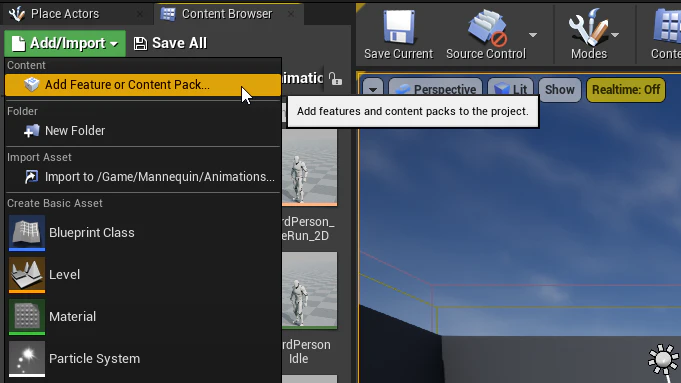Click the Material grid icon
The width and height of the screenshot is (681, 383).
[27, 317]
